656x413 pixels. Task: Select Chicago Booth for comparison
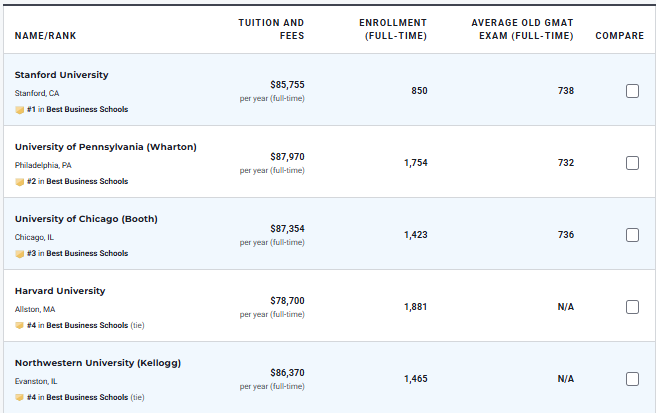click(632, 235)
